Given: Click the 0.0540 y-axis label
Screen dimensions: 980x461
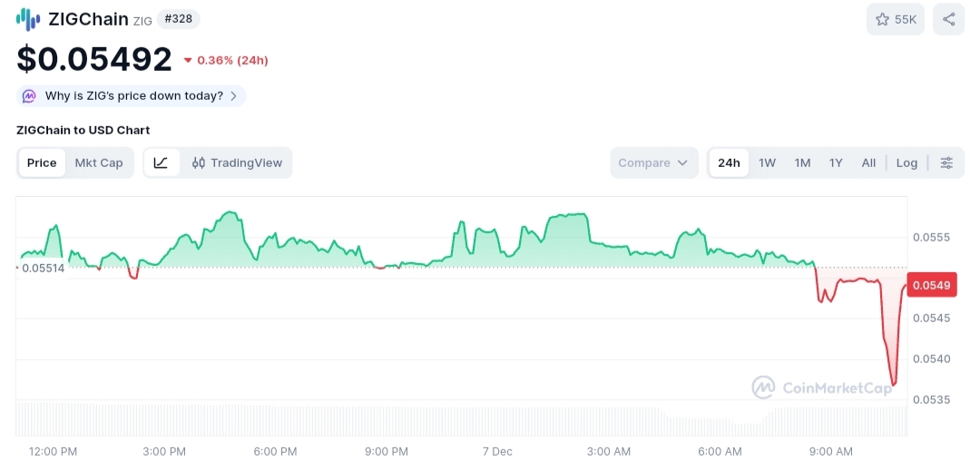Looking at the screenshot, I should [931, 359].
